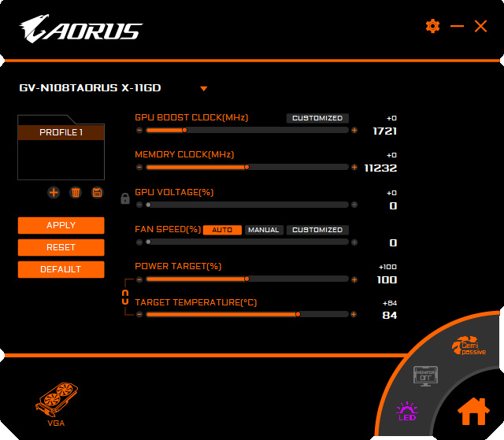Increase GPU Voltage with plus icon
This screenshot has width=504, height=440.
tap(354, 205)
